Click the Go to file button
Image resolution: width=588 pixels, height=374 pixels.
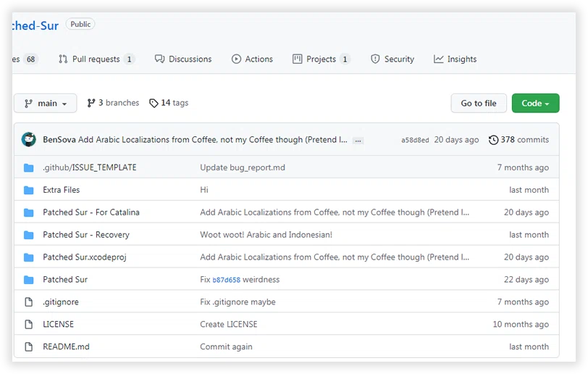pos(479,103)
